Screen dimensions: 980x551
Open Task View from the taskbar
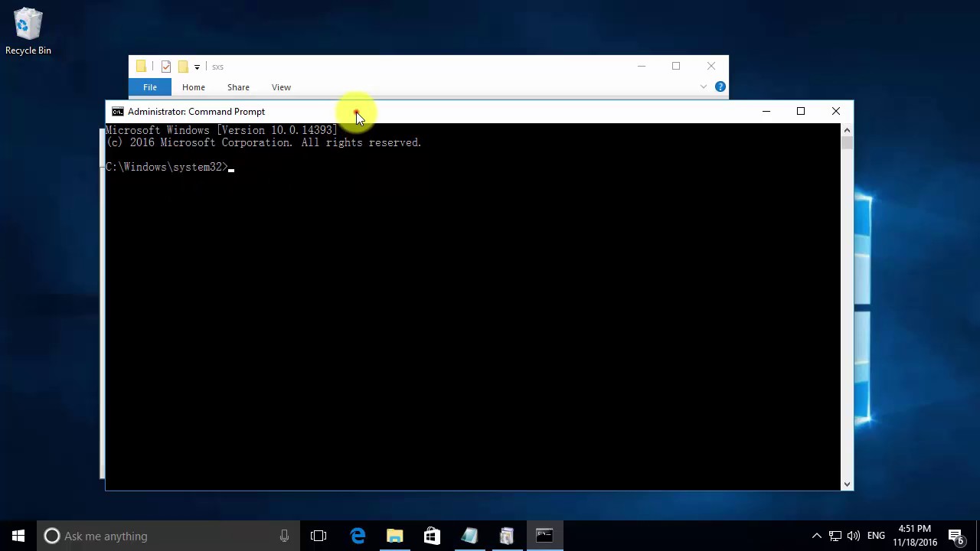click(318, 536)
